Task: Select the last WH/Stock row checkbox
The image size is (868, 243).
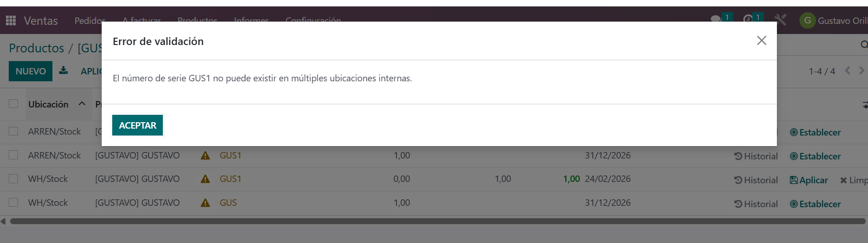Action: tap(14, 203)
